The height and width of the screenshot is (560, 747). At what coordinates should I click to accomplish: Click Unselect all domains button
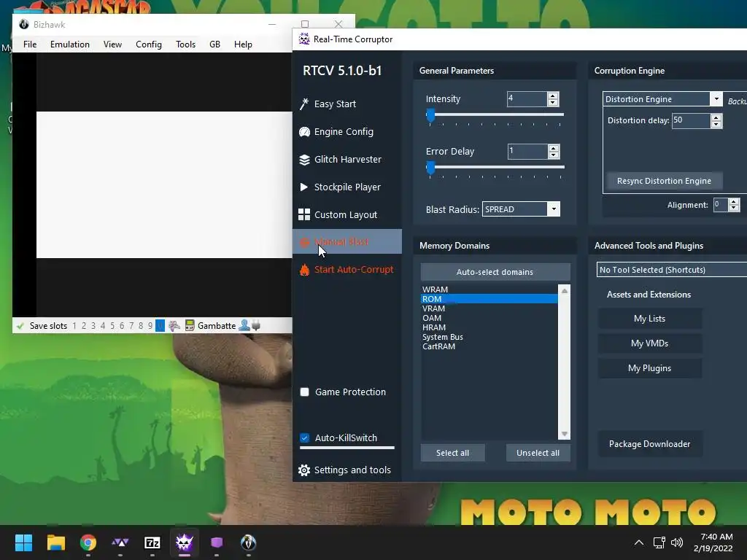[x=538, y=453]
